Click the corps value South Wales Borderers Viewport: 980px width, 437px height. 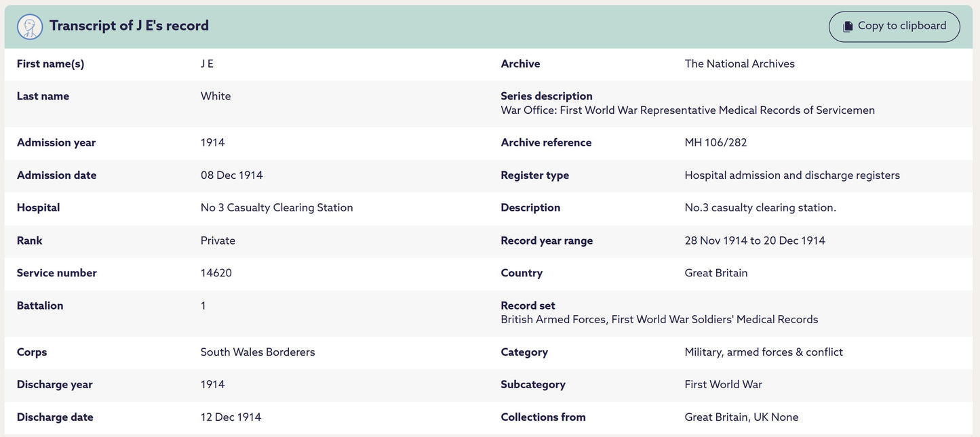(258, 352)
